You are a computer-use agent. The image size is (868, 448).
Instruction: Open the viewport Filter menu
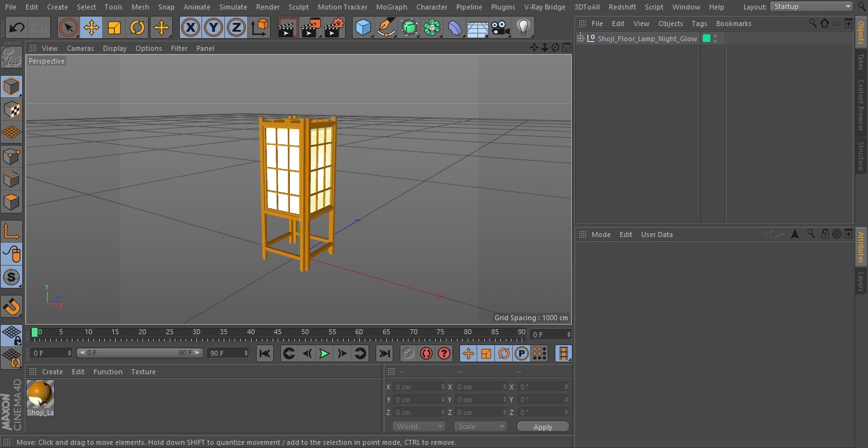pos(179,48)
